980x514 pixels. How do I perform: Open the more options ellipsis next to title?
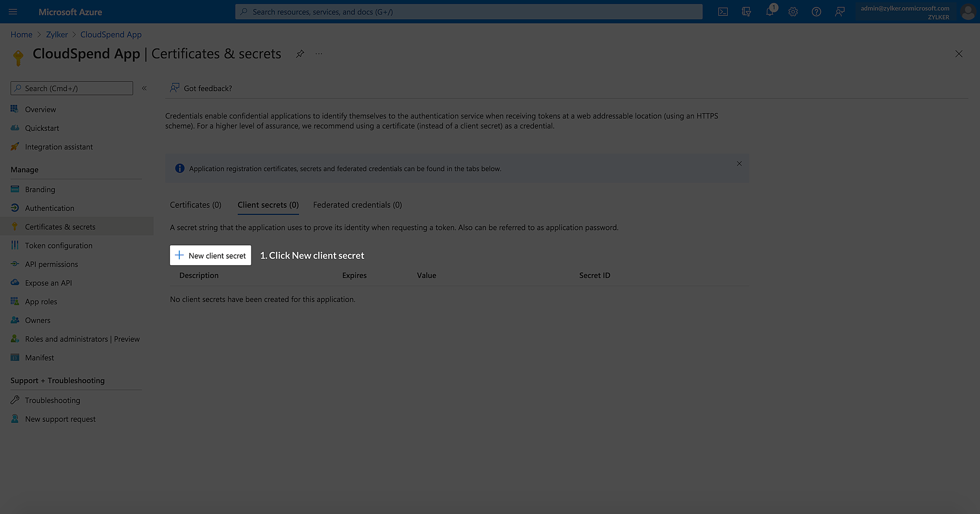tap(318, 54)
